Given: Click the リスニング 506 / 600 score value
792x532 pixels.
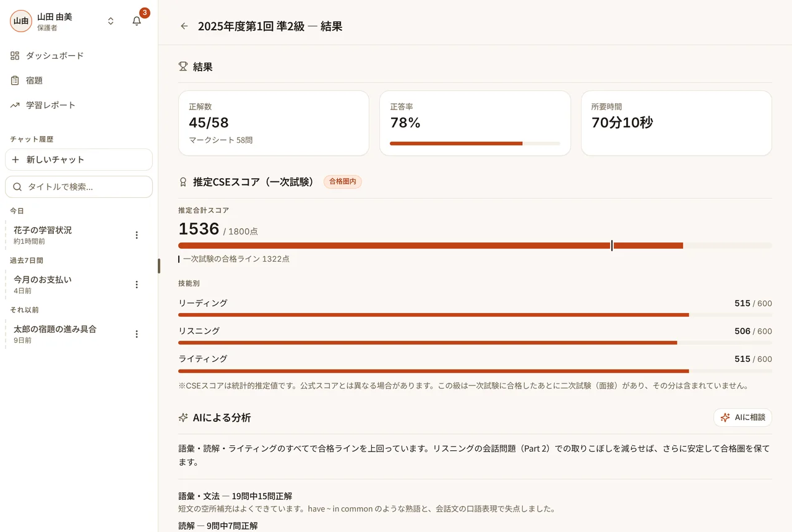Looking at the screenshot, I should [753, 331].
